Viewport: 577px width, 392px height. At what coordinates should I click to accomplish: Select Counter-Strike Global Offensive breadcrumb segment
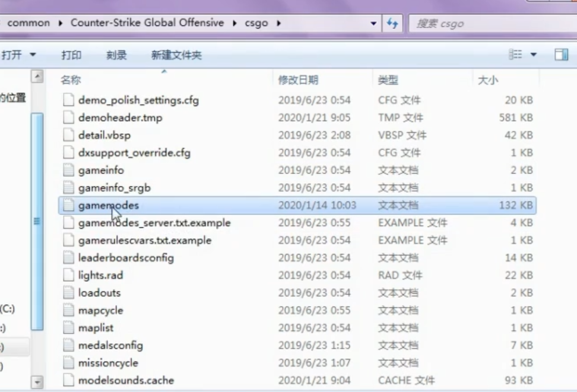point(147,23)
